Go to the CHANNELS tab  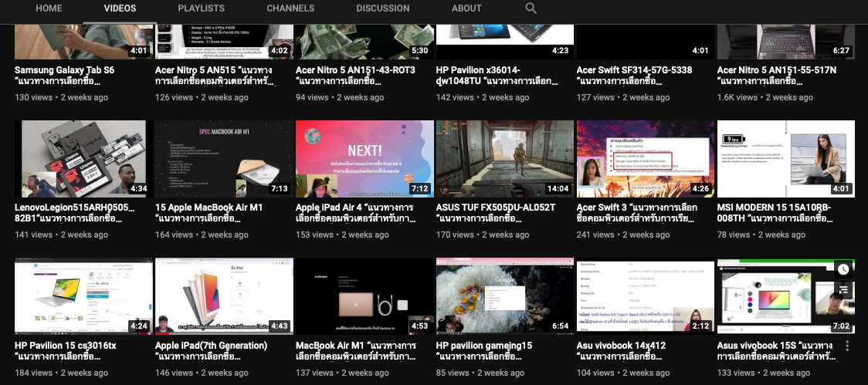[290, 8]
